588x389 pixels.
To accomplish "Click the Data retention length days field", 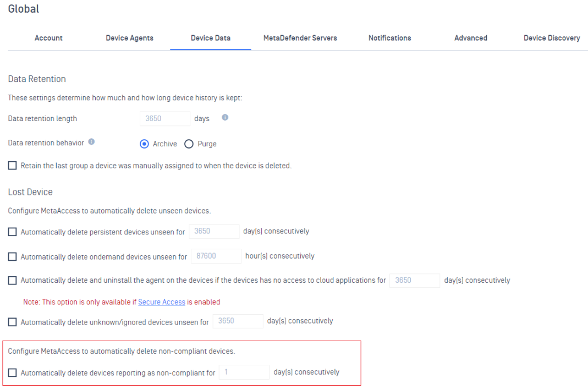I will click(x=165, y=118).
